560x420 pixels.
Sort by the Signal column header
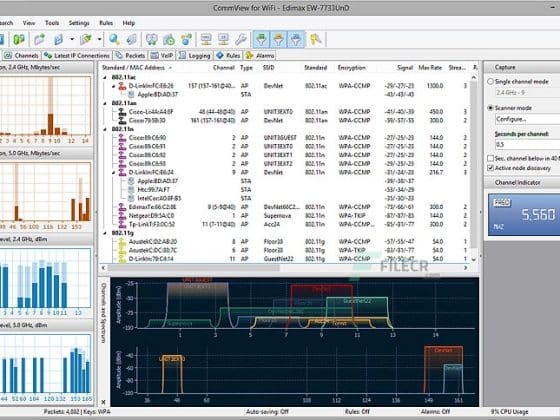405,68
